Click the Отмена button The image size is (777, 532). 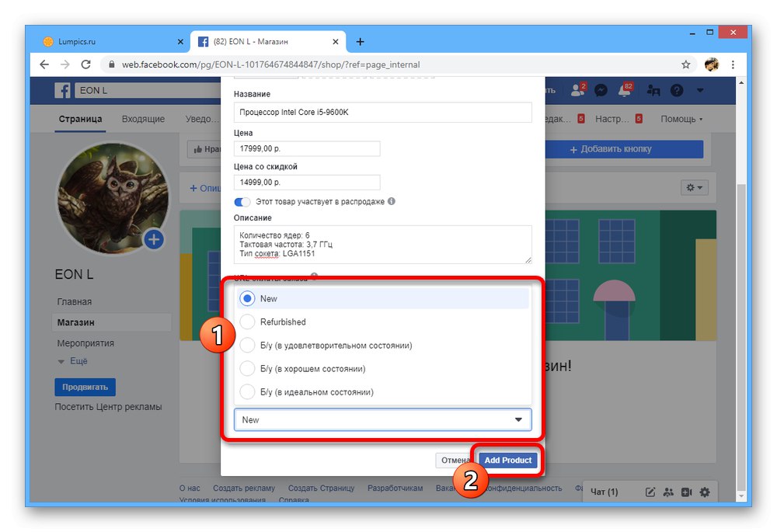455,461
